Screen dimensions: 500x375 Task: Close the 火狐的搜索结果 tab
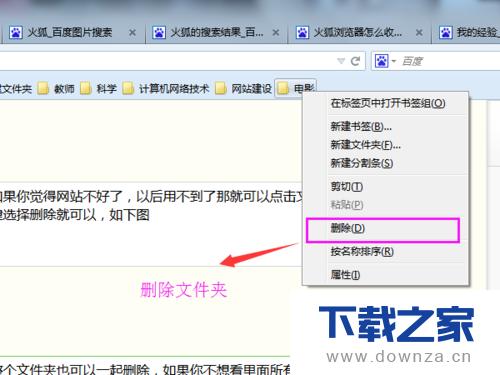(276, 33)
